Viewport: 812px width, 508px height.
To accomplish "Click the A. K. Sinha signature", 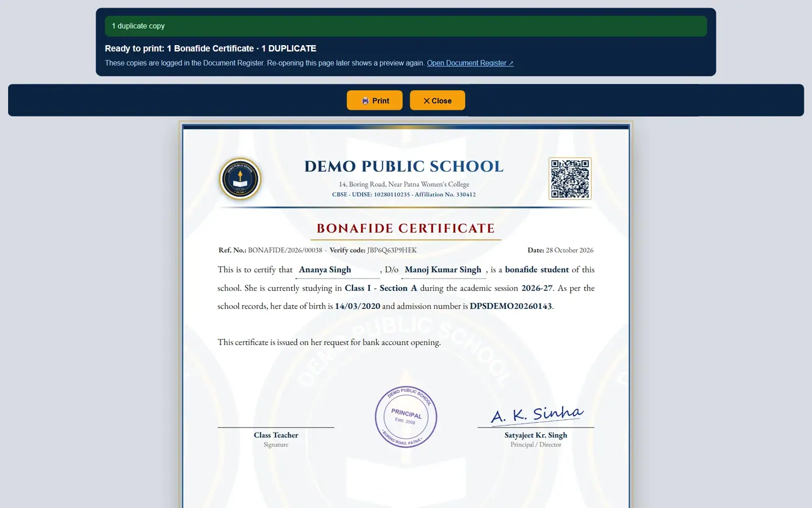I will (x=537, y=414).
